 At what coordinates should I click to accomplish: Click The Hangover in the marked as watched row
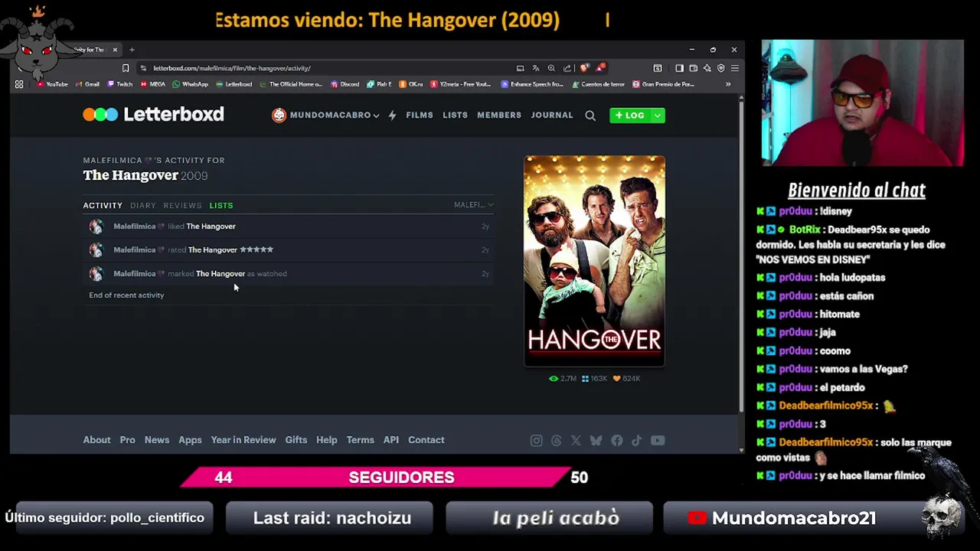(220, 274)
